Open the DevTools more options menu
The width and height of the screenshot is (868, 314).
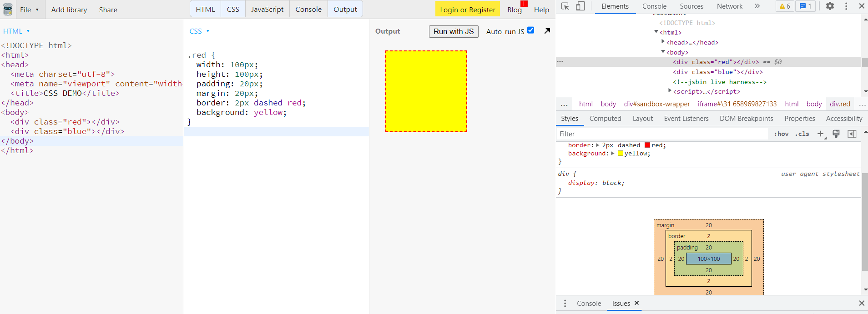(x=846, y=6)
